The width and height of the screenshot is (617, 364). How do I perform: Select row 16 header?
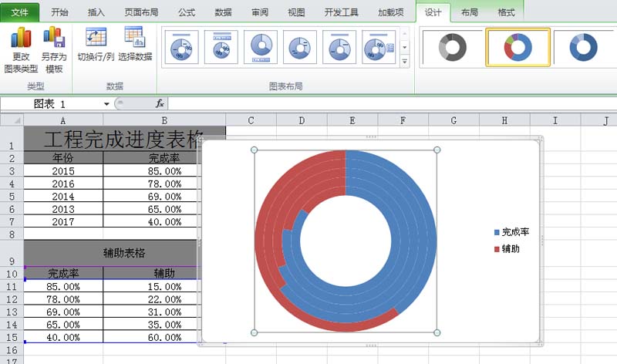point(12,350)
